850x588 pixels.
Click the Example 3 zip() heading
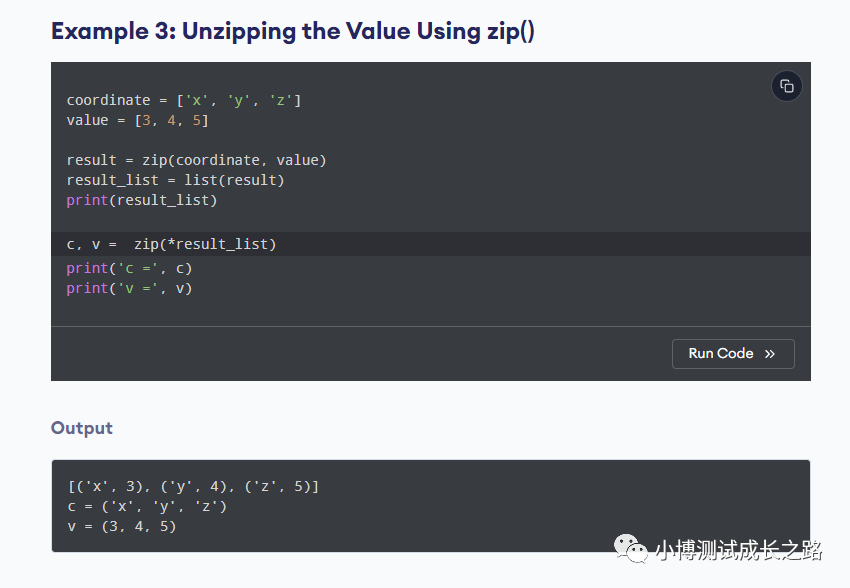click(292, 31)
